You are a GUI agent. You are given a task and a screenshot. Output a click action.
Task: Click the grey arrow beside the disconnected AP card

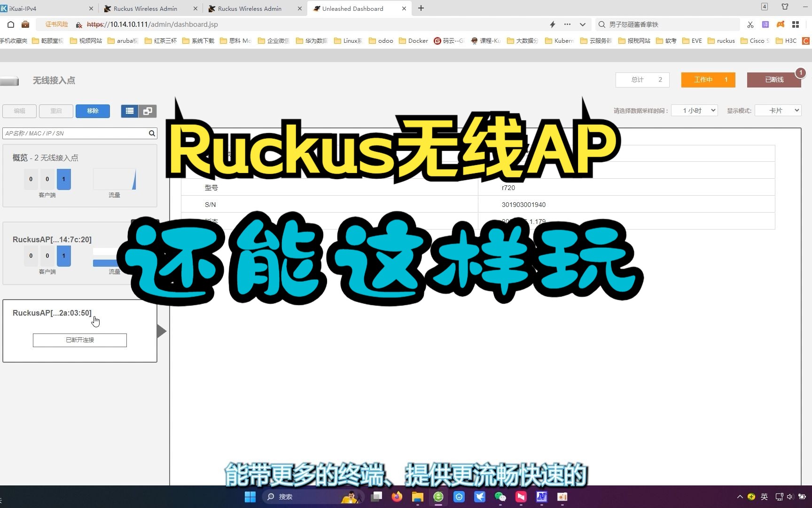(162, 331)
